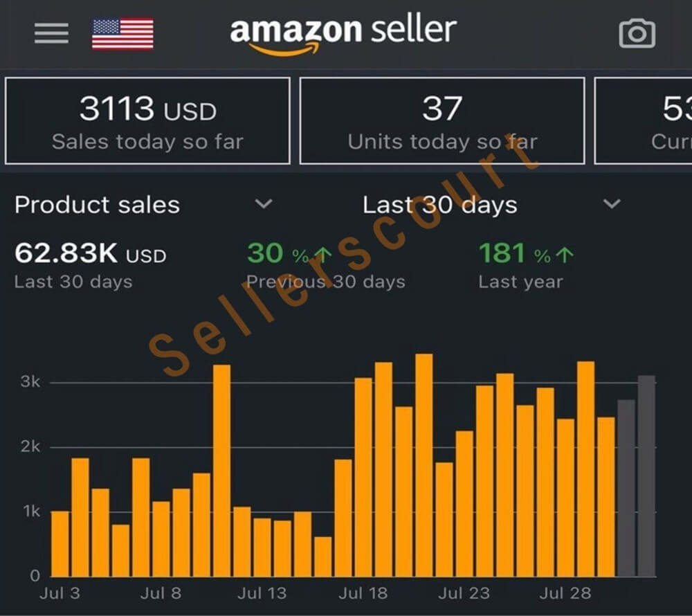Expand the Last 30 days dropdown chevron
The height and width of the screenshot is (616, 692).
tap(612, 204)
